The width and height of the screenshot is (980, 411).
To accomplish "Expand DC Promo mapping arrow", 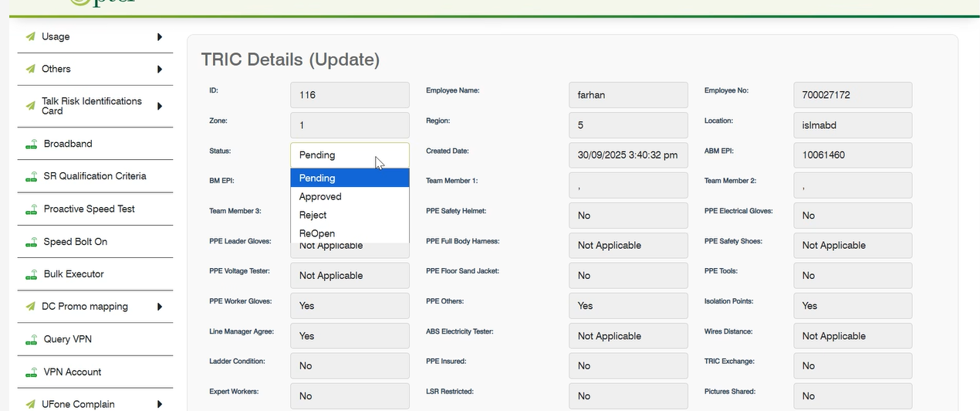I will tap(160, 307).
